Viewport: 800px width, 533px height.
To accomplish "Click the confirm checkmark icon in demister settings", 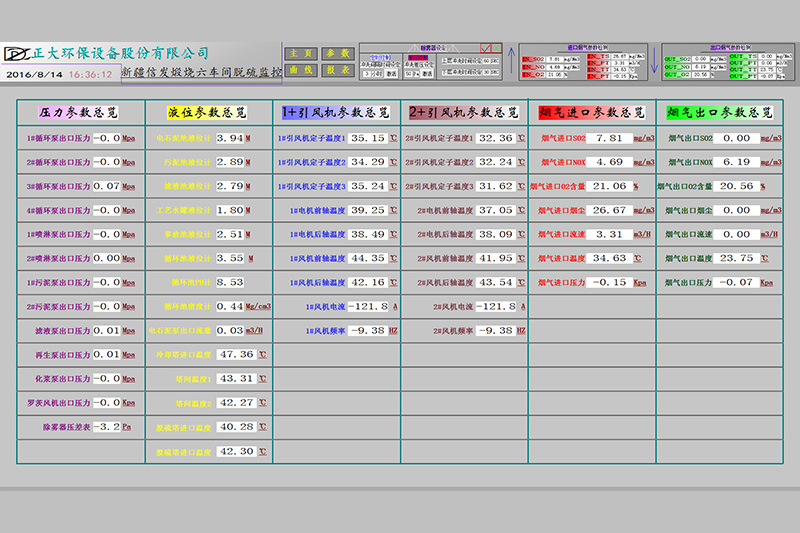I will [x=485, y=48].
